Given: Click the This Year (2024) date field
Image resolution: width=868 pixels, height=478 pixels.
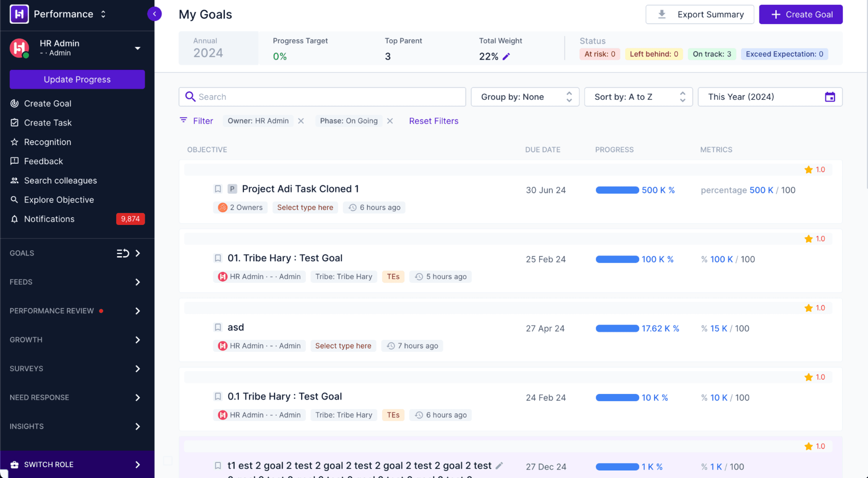Looking at the screenshot, I should coord(770,97).
